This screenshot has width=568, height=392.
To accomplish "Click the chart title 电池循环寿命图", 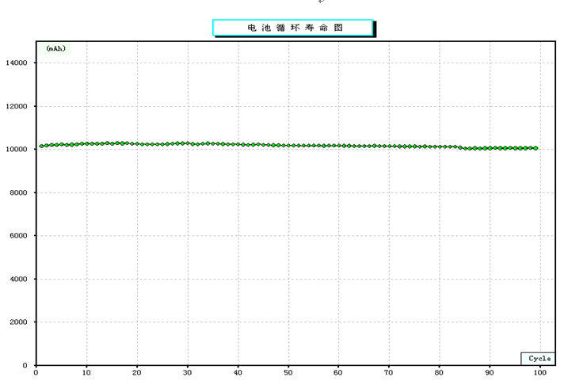I will [292, 28].
